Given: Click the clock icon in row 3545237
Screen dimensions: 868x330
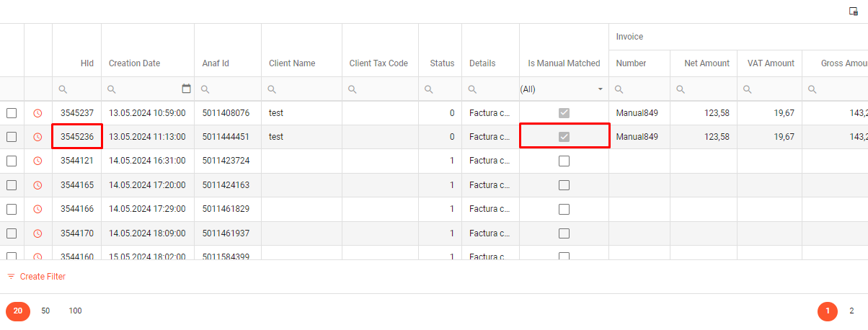Looking at the screenshot, I should click(37, 113).
